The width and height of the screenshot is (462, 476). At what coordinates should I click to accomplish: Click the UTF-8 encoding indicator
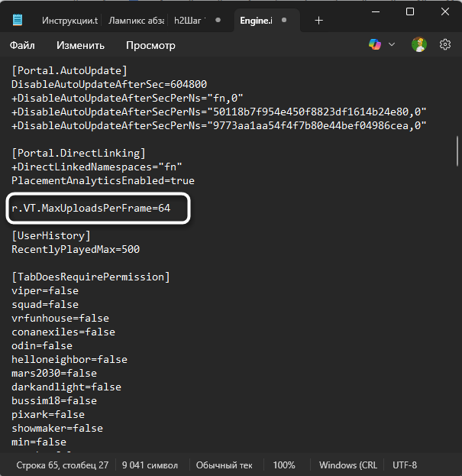tap(405, 465)
